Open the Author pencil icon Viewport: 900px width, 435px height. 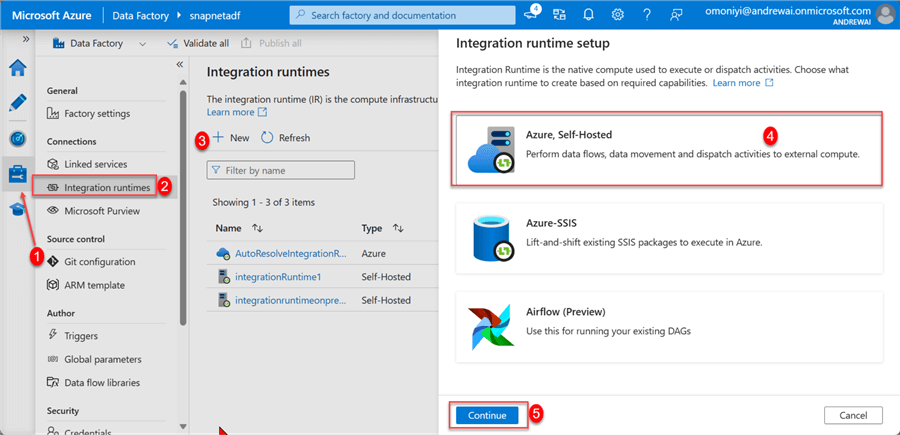[18, 103]
